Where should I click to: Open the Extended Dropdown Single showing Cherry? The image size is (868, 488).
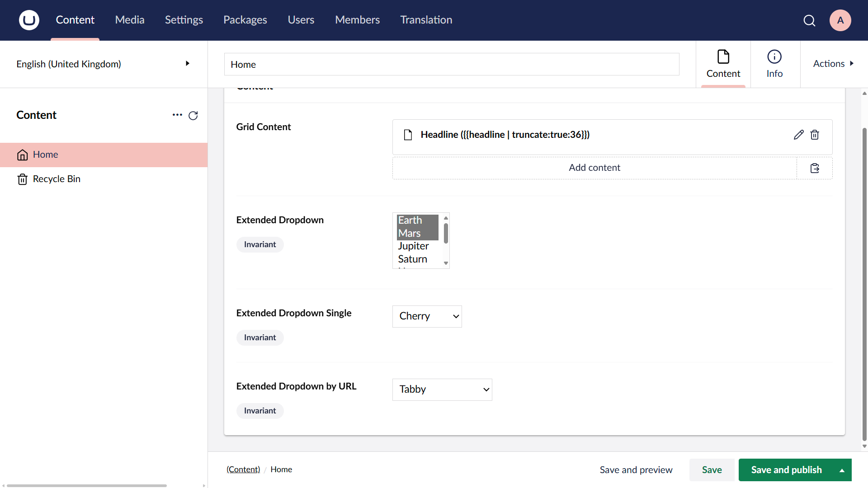427,316
